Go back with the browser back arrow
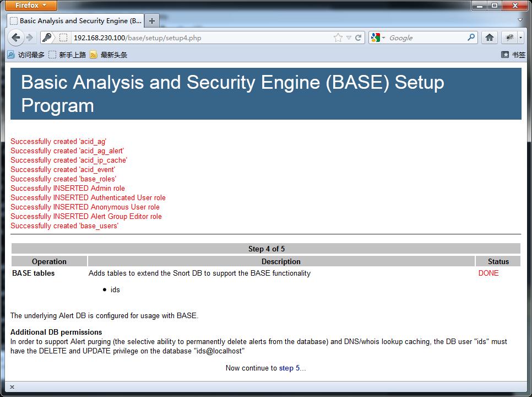 click(x=15, y=37)
